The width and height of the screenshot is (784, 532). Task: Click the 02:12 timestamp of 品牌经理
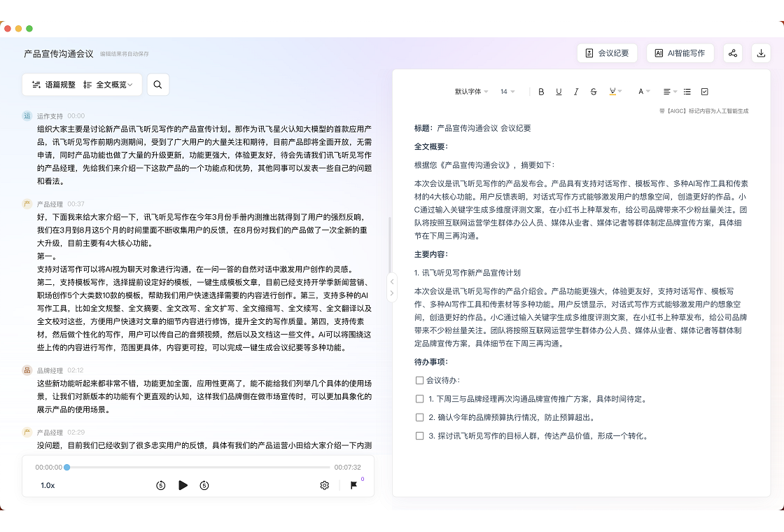pos(76,370)
